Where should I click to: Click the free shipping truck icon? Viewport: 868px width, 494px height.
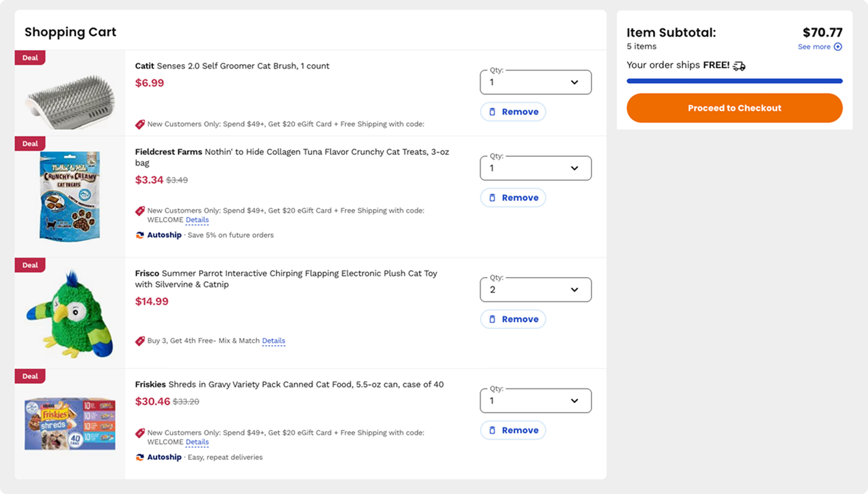tap(739, 65)
